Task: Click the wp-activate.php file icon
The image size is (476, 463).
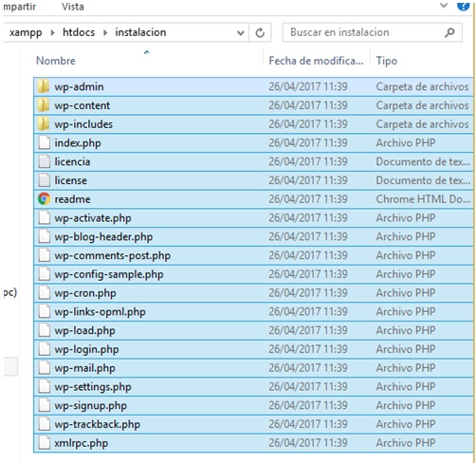Action: click(x=44, y=217)
